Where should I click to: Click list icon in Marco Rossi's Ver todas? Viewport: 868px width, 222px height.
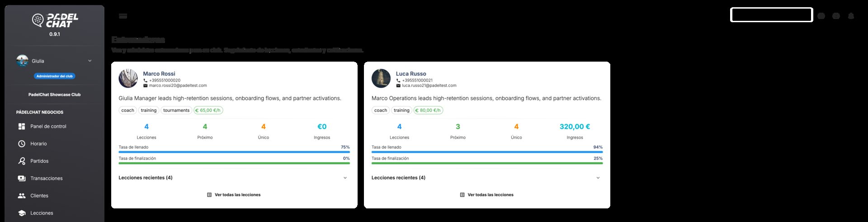tap(209, 195)
